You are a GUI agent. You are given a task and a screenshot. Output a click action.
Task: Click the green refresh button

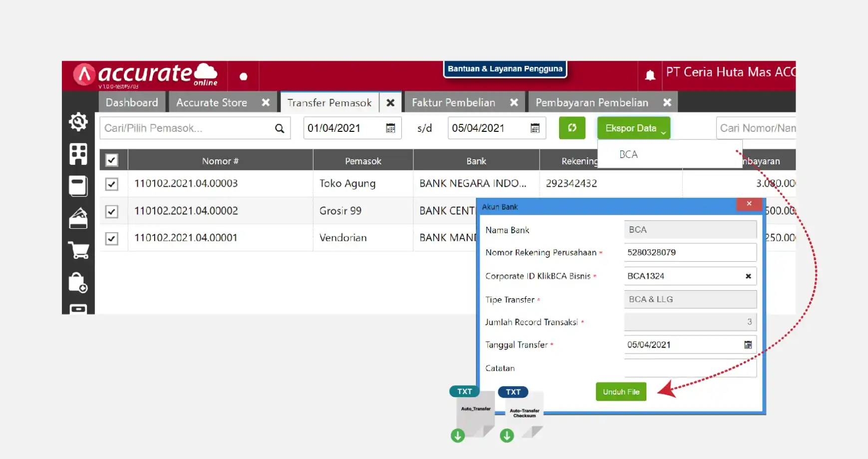[572, 128]
